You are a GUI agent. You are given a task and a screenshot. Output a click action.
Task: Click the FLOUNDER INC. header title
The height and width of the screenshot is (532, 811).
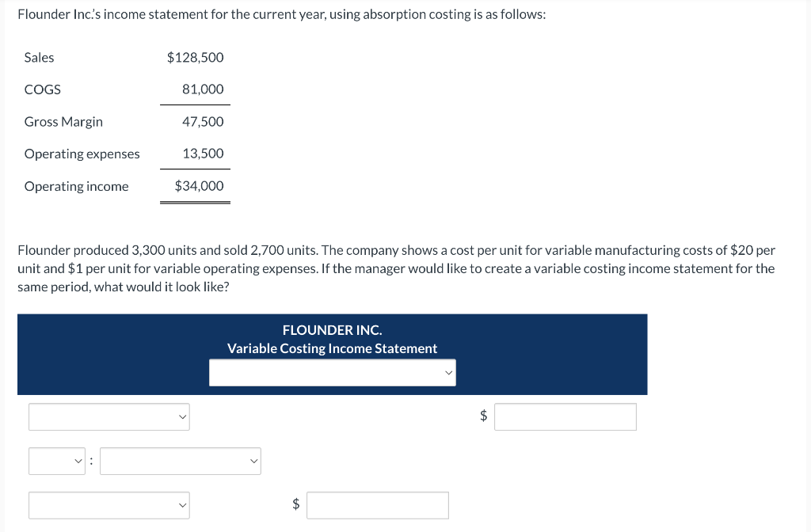point(332,329)
